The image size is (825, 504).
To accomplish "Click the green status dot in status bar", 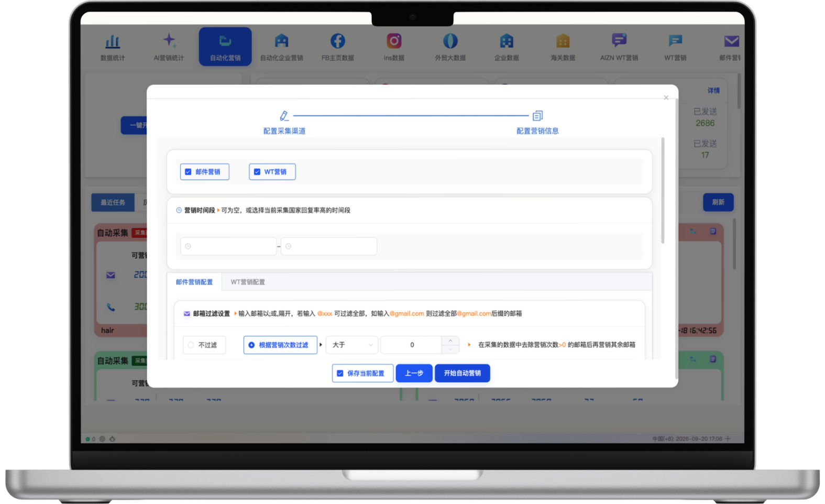I will [87, 439].
